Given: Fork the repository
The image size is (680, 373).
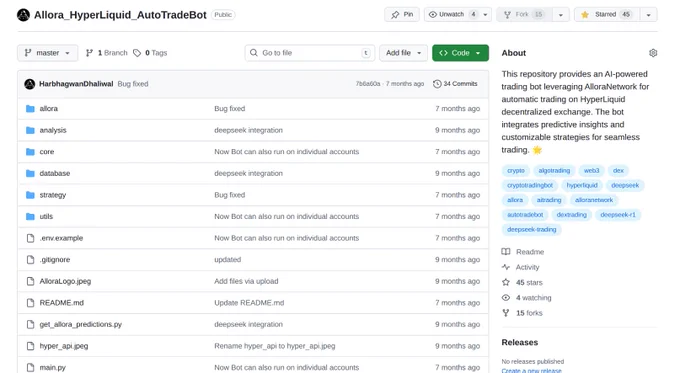Looking at the screenshot, I should point(524,14).
